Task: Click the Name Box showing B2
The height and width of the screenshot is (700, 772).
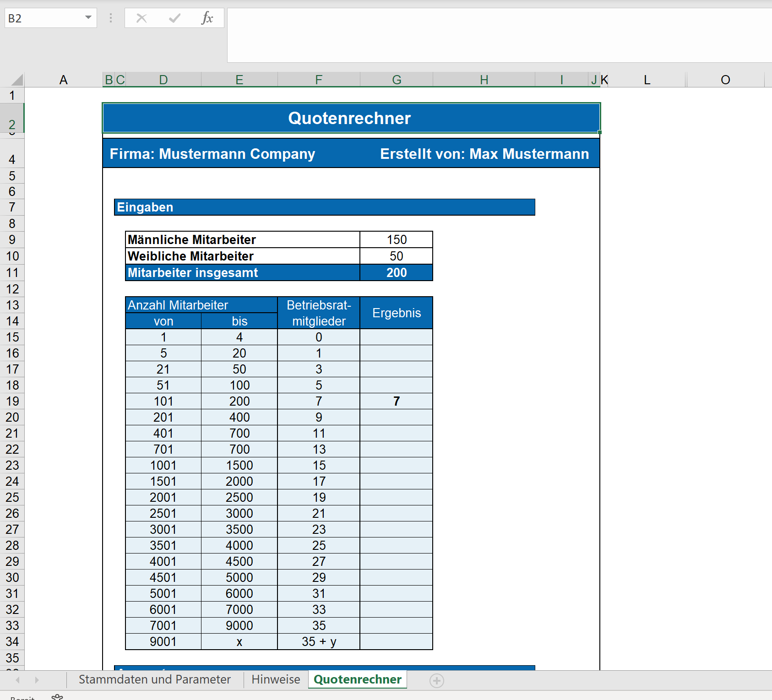Action: click(44, 18)
